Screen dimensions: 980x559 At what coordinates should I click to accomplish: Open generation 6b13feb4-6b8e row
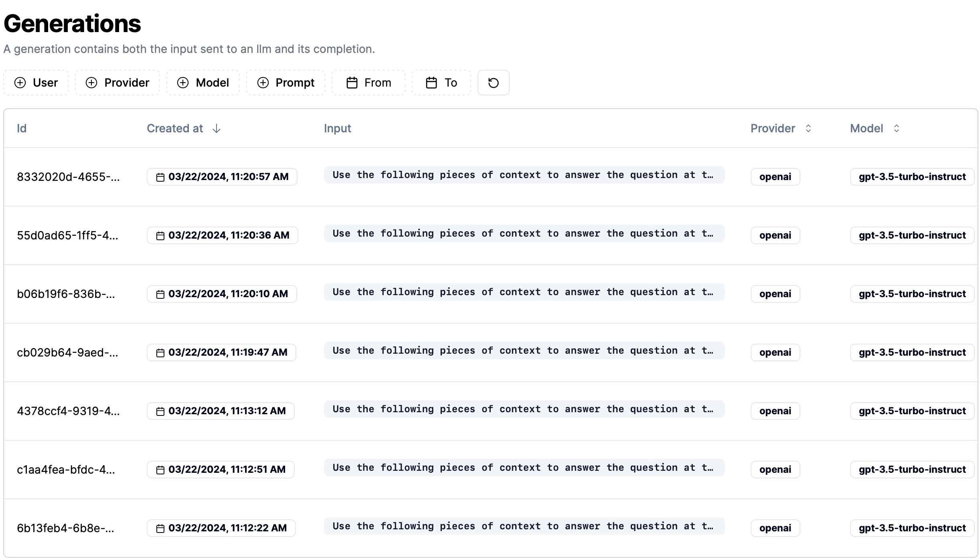(65, 528)
